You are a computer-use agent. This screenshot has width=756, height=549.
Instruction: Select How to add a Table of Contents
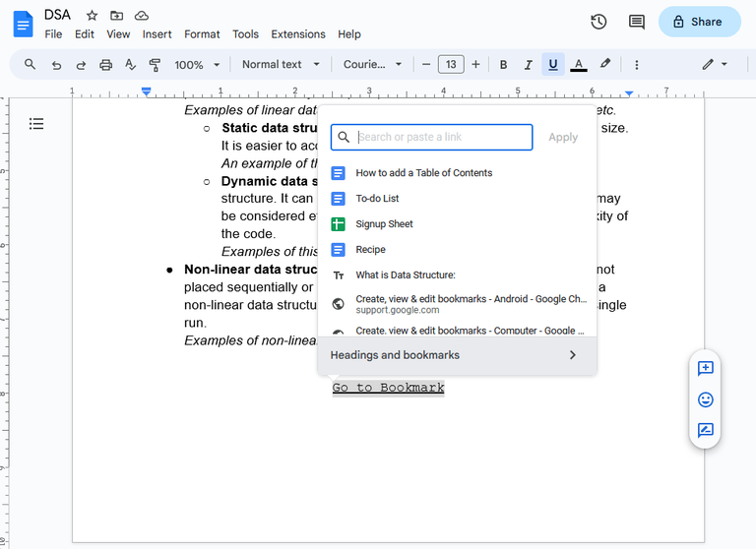click(457, 172)
